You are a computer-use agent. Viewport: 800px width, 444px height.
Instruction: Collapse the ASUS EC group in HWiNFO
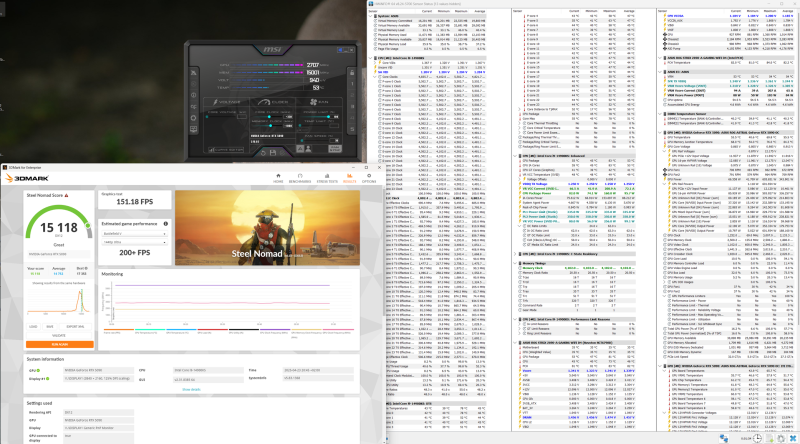click(660, 72)
